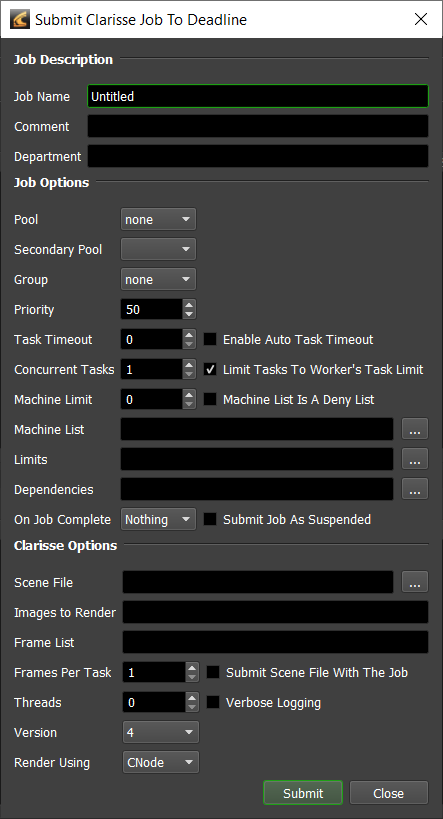Enable Auto Task Timeout checkbox

click(210, 340)
